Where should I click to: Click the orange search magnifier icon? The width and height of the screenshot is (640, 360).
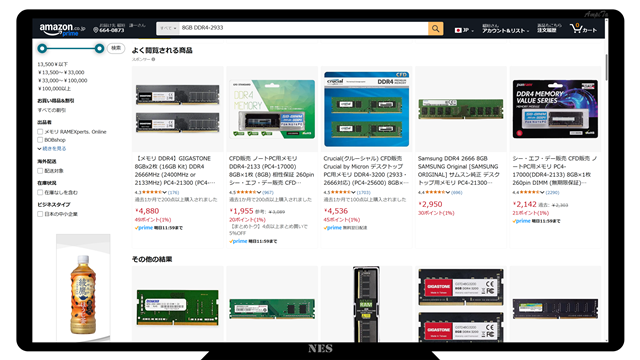[436, 29]
